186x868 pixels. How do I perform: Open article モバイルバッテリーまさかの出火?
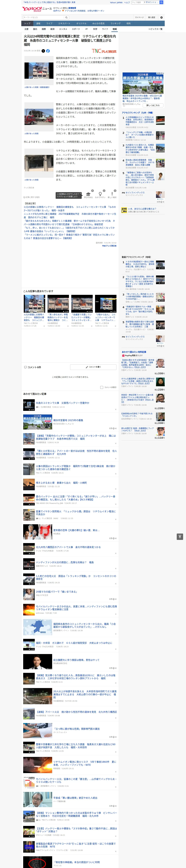click(76, 608)
